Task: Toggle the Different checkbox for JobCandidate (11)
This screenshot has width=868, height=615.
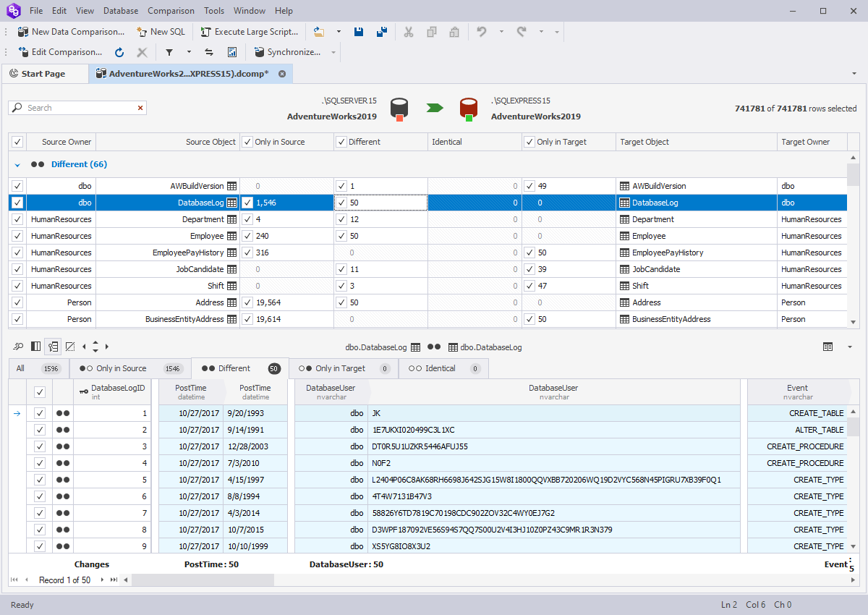Action: click(x=341, y=269)
